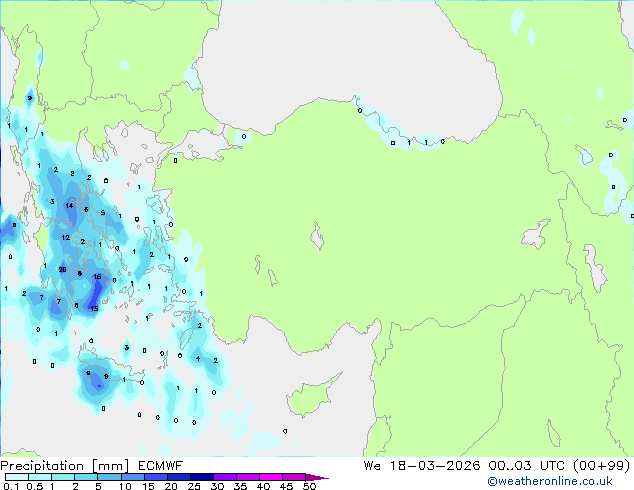The width and height of the screenshot is (634, 490).
Task: Click the map rainfall value '12'
Action: coord(66,237)
